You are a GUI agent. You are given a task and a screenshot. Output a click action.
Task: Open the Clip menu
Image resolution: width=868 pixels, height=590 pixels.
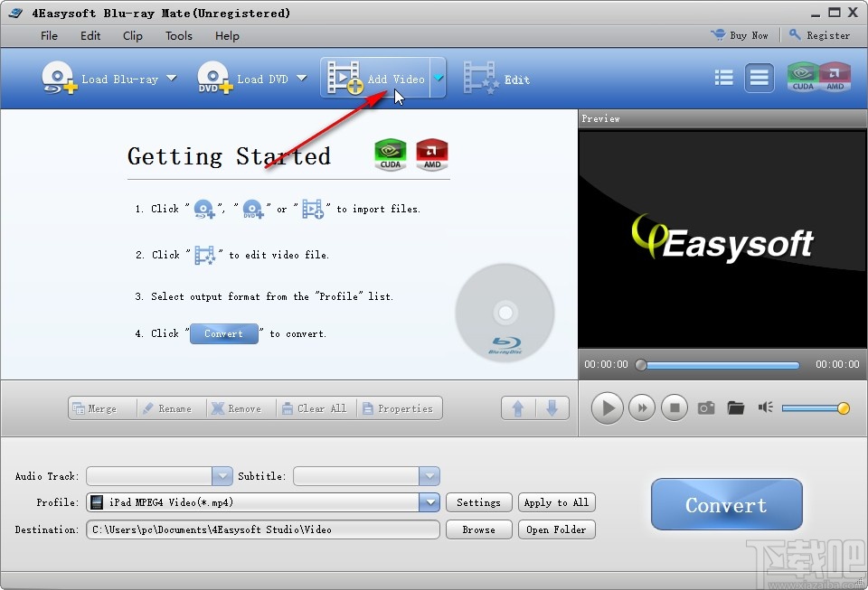click(x=133, y=36)
